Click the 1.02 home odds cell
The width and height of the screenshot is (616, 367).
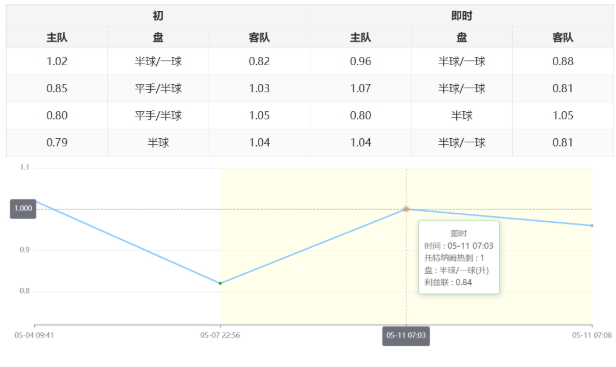[57, 61]
